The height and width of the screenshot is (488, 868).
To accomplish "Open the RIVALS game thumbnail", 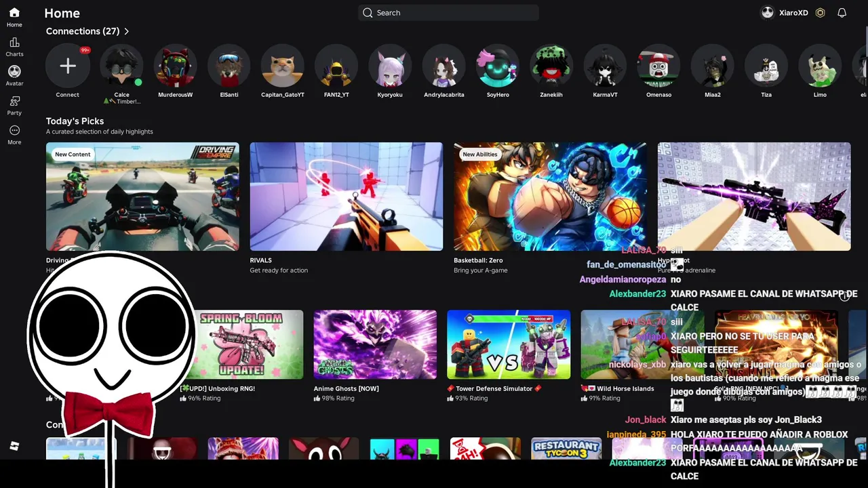I will pos(347,197).
